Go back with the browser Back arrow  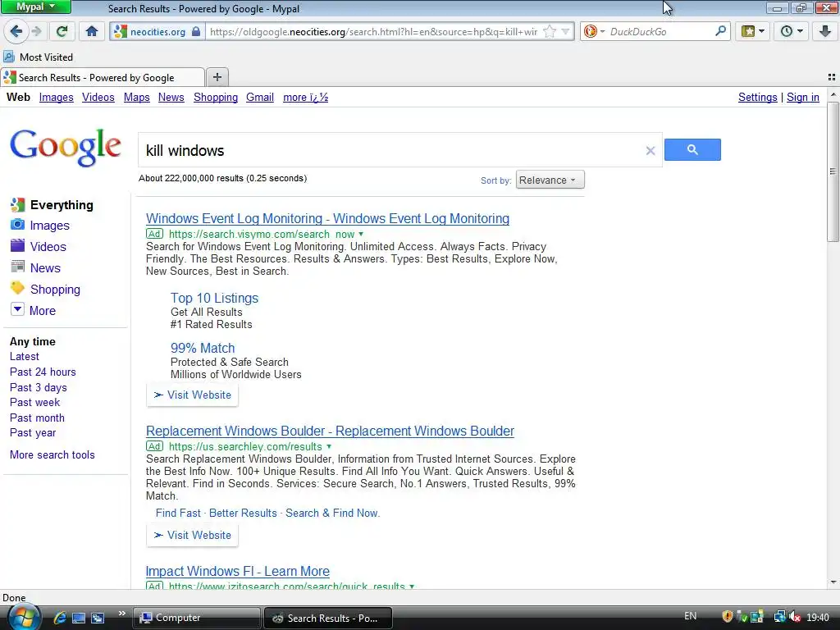(x=16, y=32)
